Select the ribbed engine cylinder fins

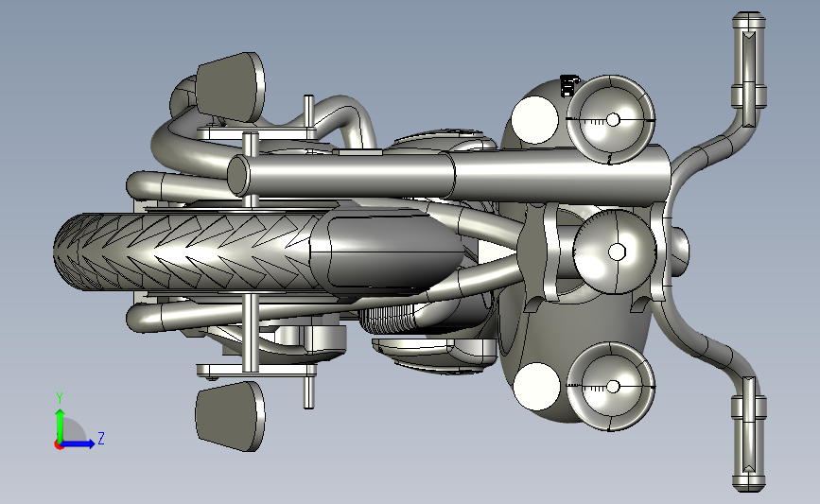[x=388, y=320]
